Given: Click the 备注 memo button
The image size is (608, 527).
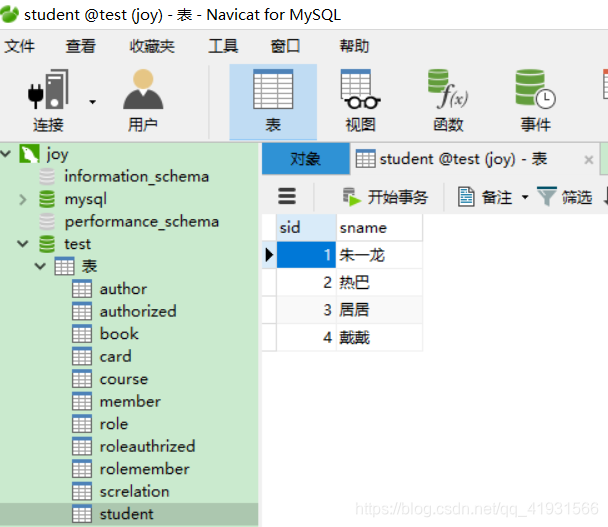Looking at the screenshot, I should tap(485, 197).
